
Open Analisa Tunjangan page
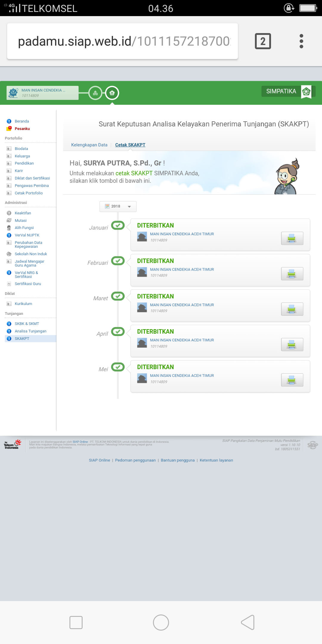(x=30, y=331)
